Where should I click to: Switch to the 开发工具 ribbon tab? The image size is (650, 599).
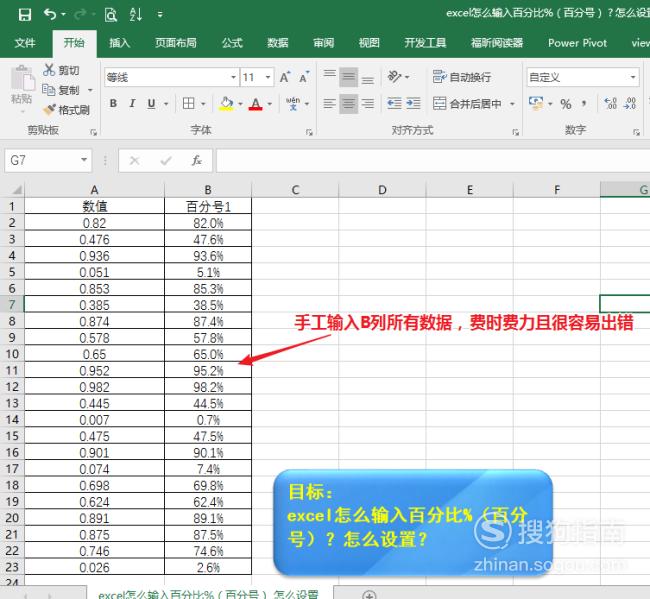point(425,43)
